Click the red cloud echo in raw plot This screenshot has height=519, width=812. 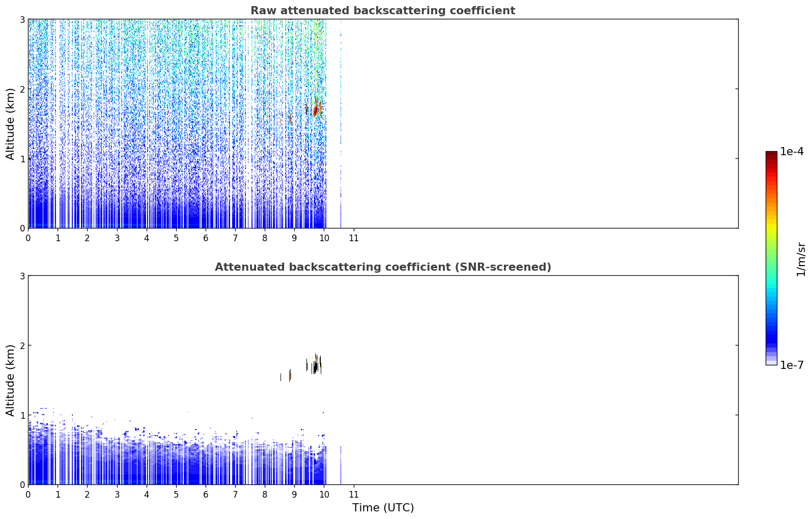(x=316, y=108)
